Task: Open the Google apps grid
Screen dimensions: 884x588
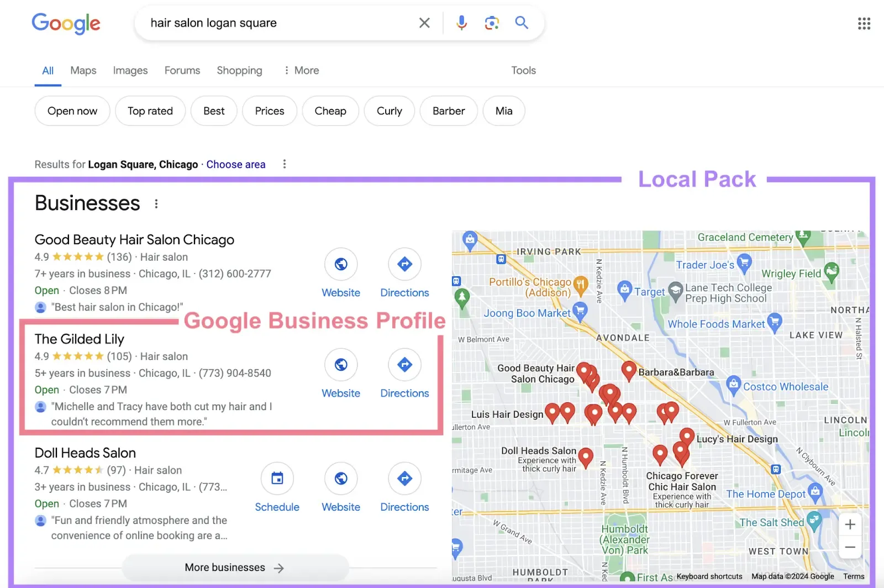Action: 863,23
